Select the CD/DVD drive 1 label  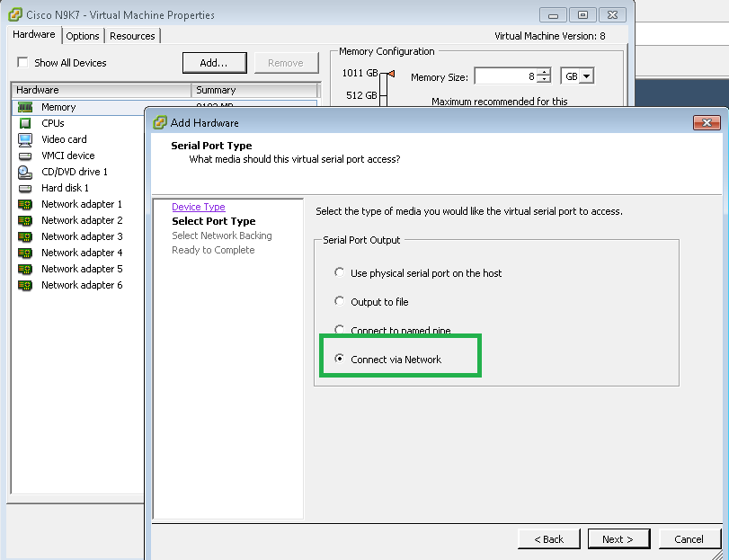coord(75,172)
